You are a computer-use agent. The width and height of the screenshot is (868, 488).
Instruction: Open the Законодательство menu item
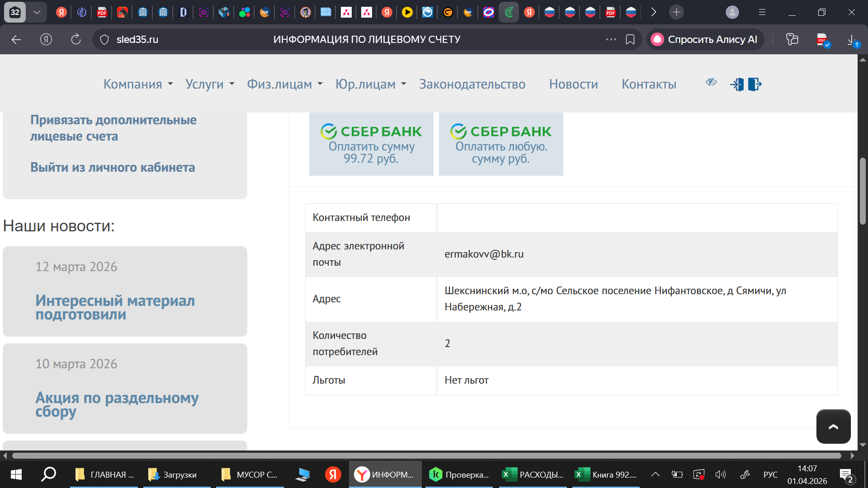click(x=472, y=84)
